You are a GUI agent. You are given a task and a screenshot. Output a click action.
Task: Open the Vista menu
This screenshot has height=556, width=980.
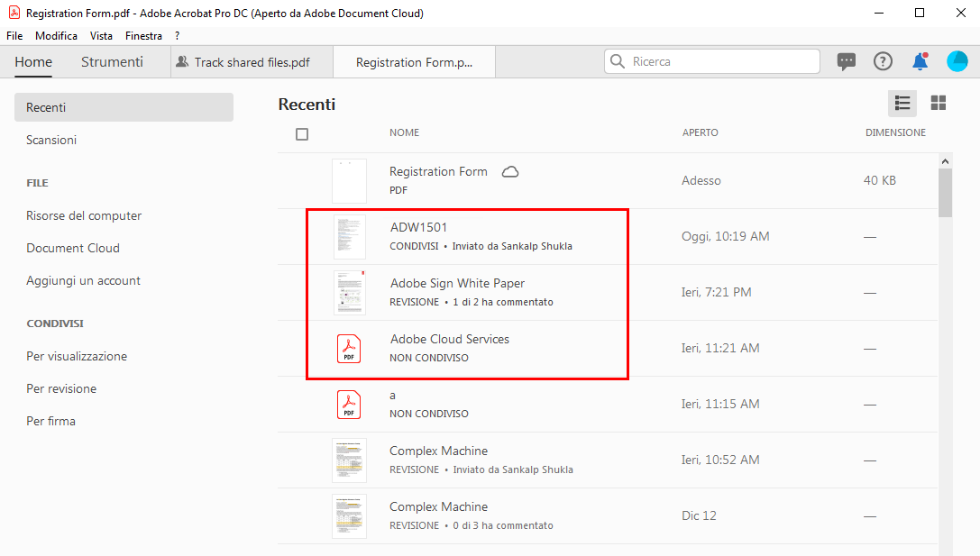coord(101,36)
